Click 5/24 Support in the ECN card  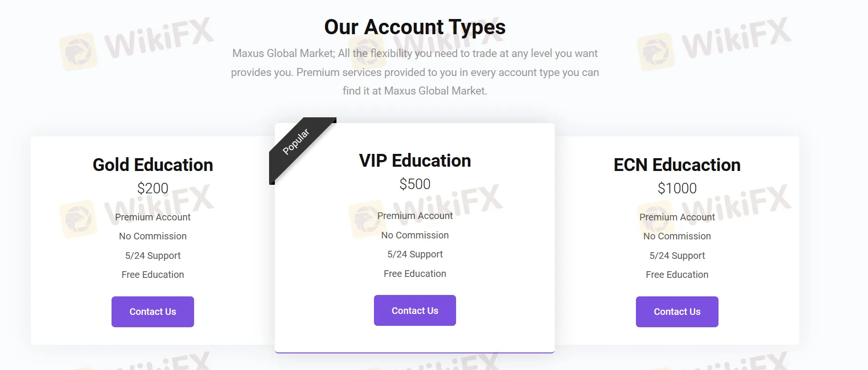click(x=677, y=256)
